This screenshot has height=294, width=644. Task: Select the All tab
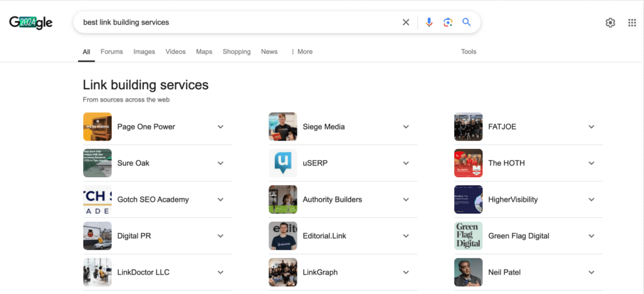pos(86,52)
